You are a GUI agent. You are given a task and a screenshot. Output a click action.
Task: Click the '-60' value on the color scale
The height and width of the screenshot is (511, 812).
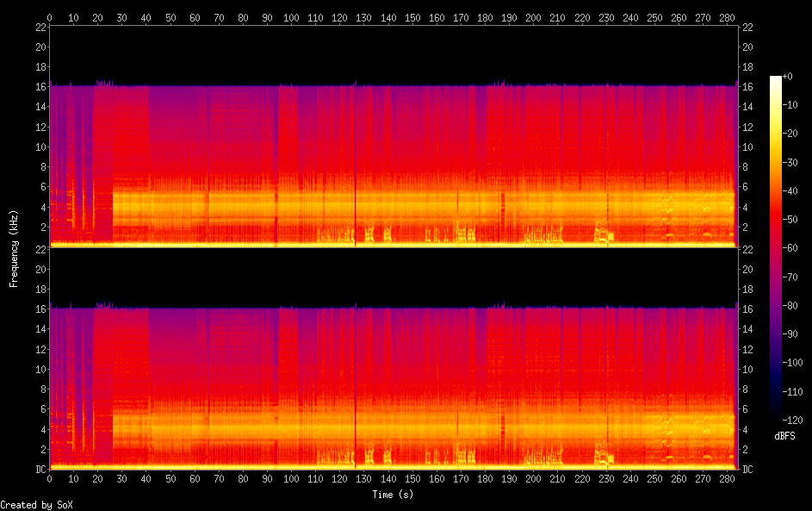click(x=790, y=247)
